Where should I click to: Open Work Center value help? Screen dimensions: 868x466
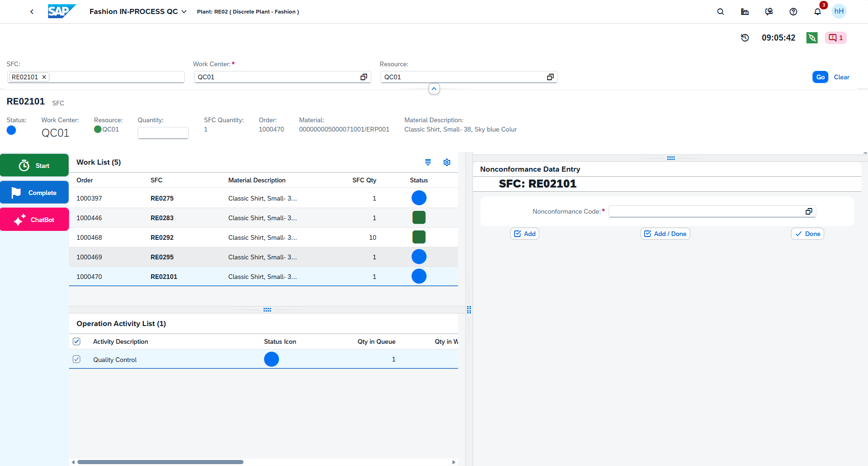tap(364, 77)
